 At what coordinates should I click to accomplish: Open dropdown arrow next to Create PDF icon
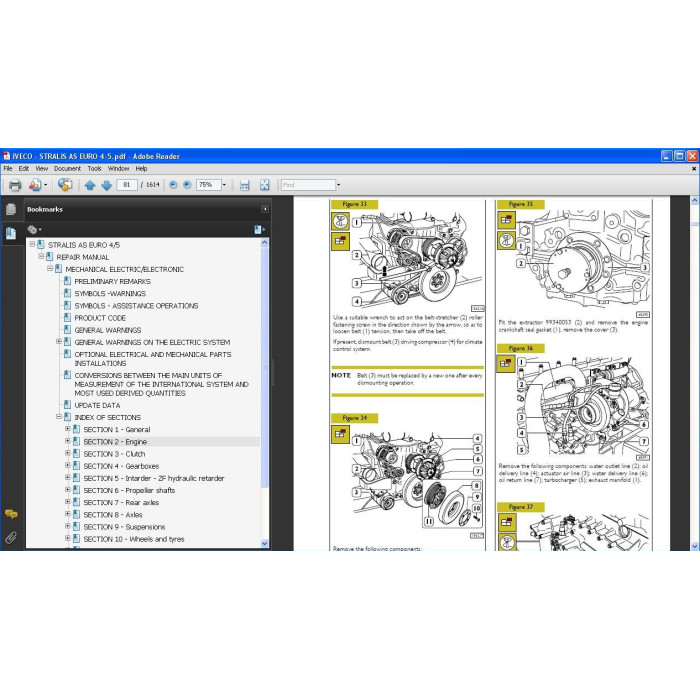click(x=46, y=185)
